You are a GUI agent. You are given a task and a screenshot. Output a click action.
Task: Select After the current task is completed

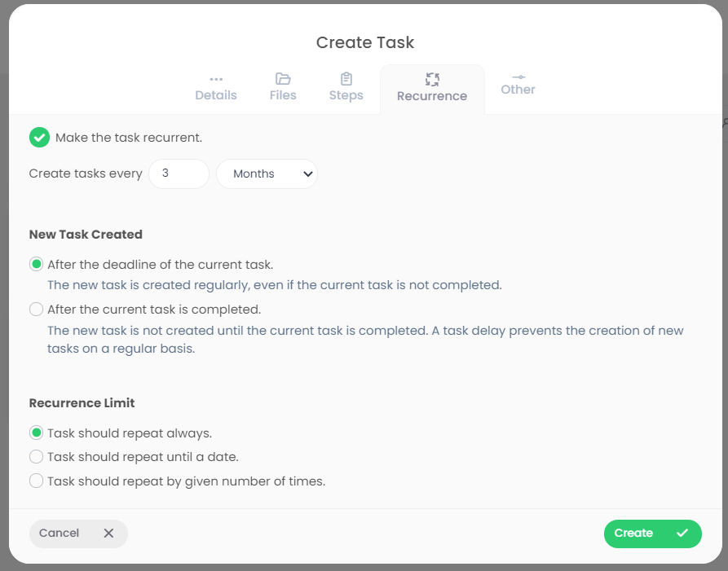tap(36, 310)
